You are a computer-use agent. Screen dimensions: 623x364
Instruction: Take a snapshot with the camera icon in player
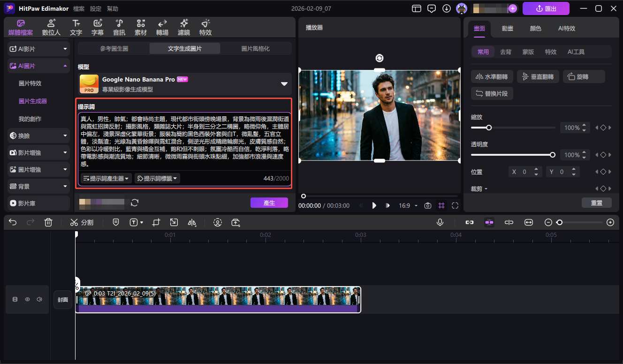point(427,205)
